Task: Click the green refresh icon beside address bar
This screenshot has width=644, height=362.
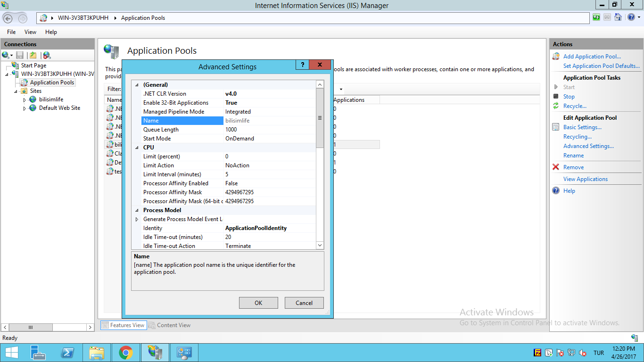Action: tap(597, 17)
